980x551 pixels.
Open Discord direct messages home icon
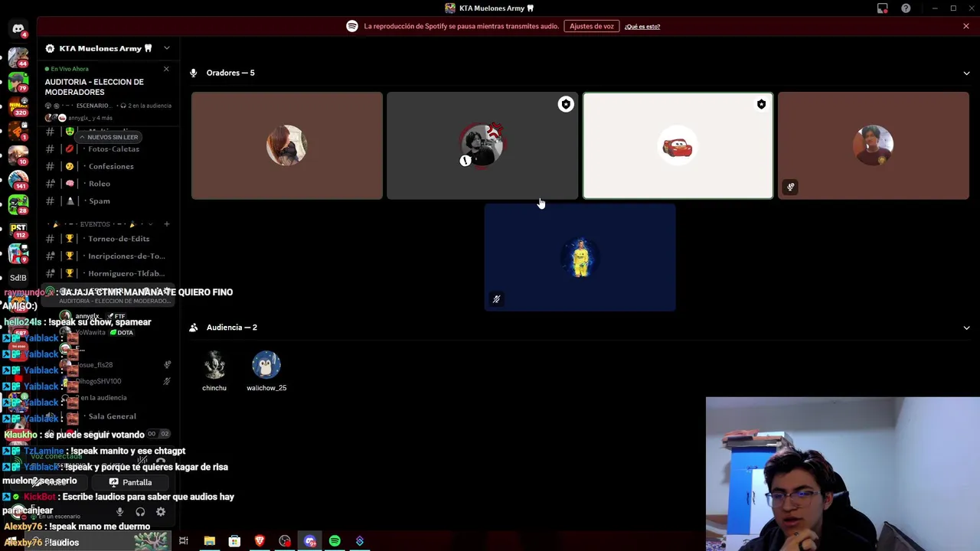click(18, 29)
